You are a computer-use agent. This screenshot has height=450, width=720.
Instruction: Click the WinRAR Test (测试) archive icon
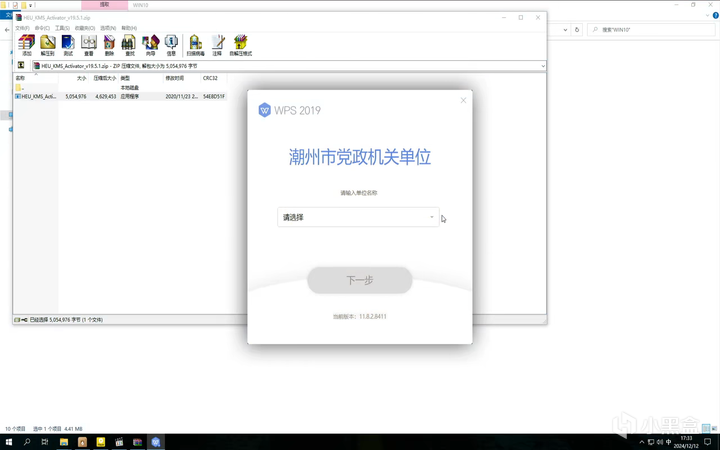point(68,45)
